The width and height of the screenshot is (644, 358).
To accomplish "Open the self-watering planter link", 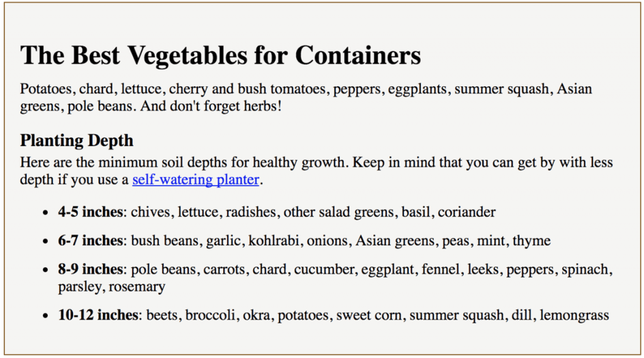I will coord(196,179).
